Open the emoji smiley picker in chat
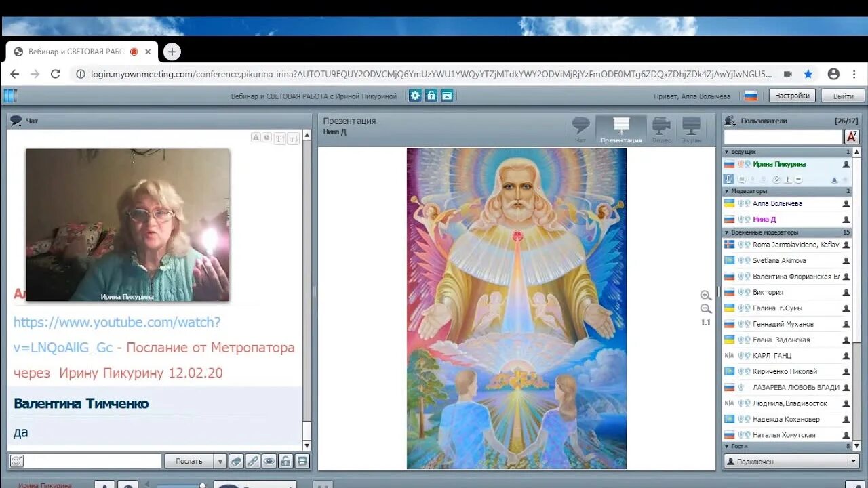The image size is (868, 488). 16,461
